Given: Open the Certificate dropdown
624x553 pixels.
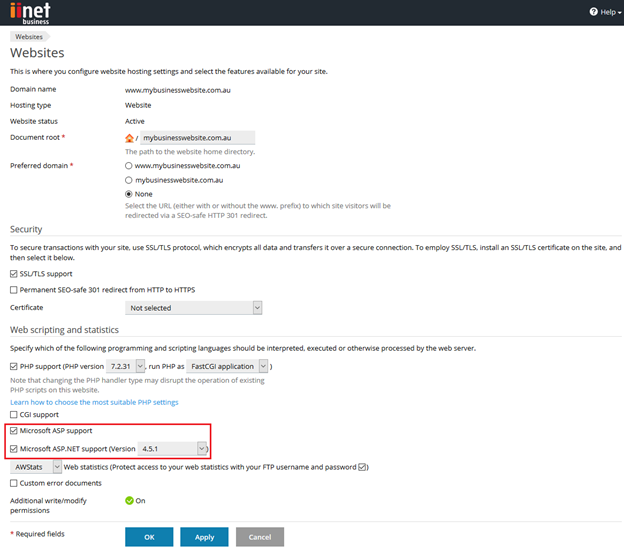Looking at the screenshot, I should pyautogui.click(x=193, y=308).
